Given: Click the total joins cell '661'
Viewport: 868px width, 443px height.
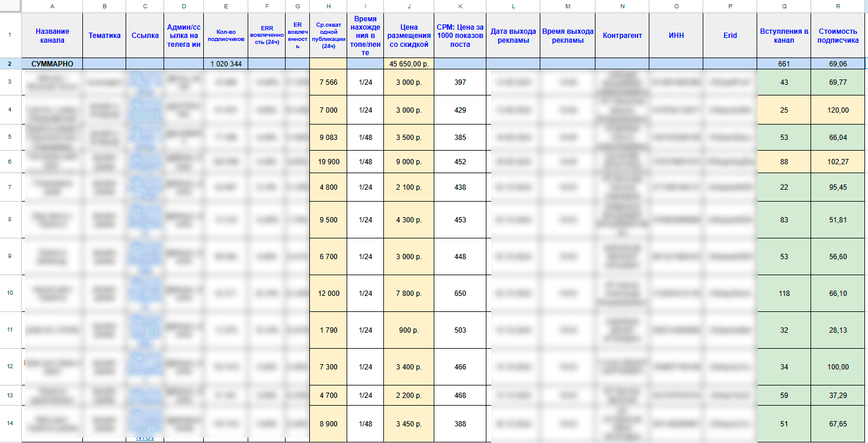Looking at the screenshot, I should pyautogui.click(x=784, y=63).
